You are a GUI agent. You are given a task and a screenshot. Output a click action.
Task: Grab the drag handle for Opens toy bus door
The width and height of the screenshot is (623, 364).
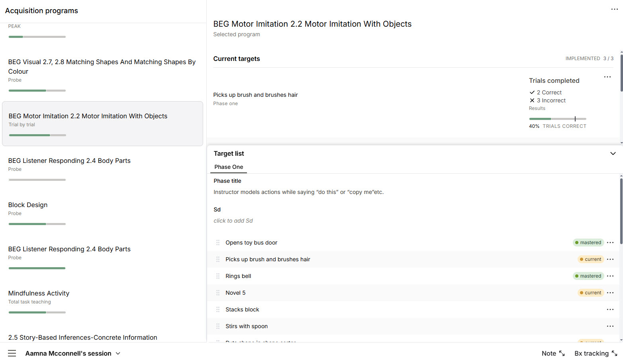tap(218, 243)
